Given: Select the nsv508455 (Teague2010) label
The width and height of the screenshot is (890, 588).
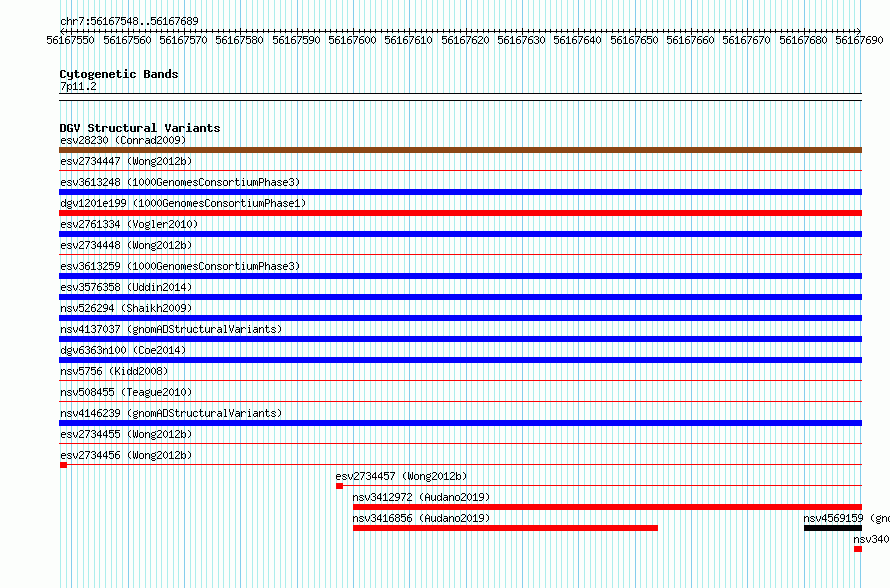Looking at the screenshot, I should [126, 392].
